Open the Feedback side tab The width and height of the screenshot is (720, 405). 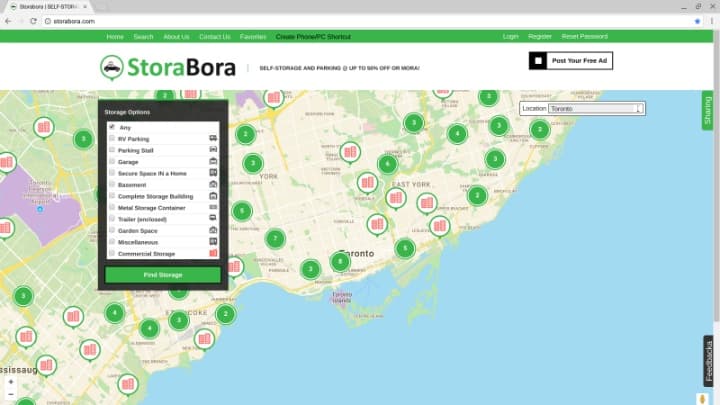708,360
